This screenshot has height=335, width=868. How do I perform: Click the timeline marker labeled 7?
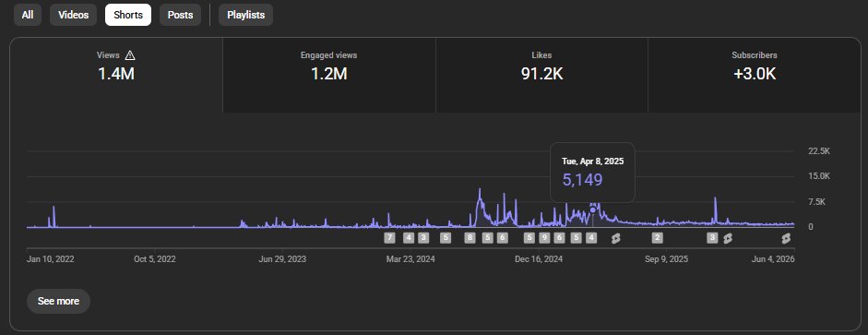(x=389, y=238)
